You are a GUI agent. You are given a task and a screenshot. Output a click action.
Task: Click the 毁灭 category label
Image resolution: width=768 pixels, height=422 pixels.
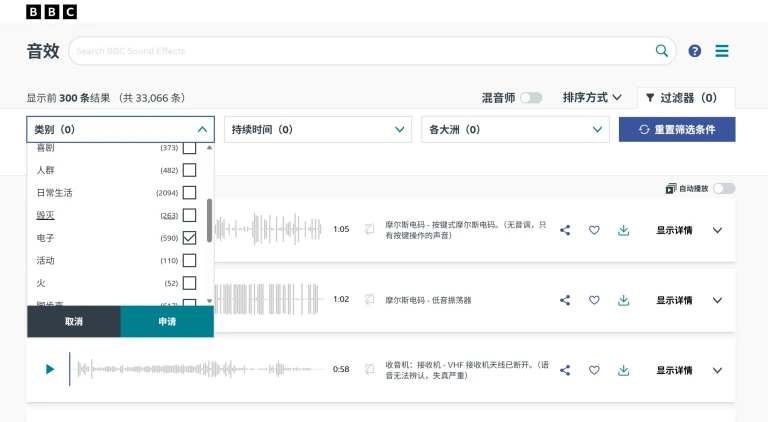(46, 215)
